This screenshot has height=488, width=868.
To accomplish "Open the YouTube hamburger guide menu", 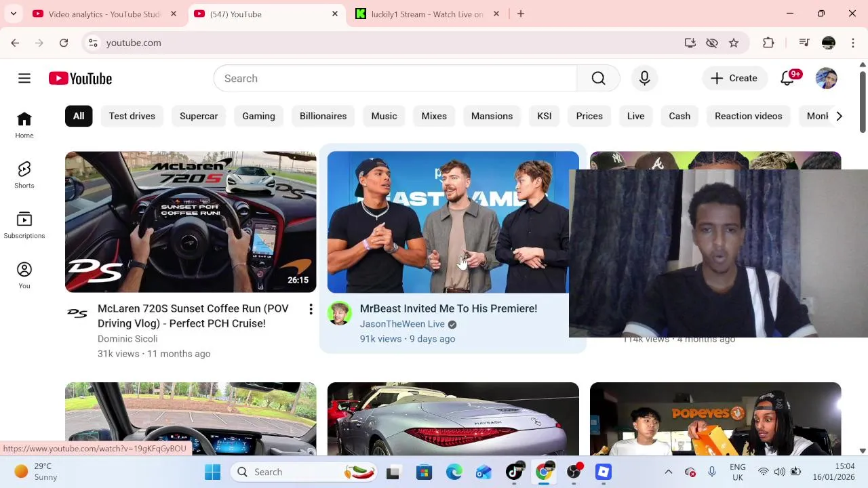I will pos(24,79).
